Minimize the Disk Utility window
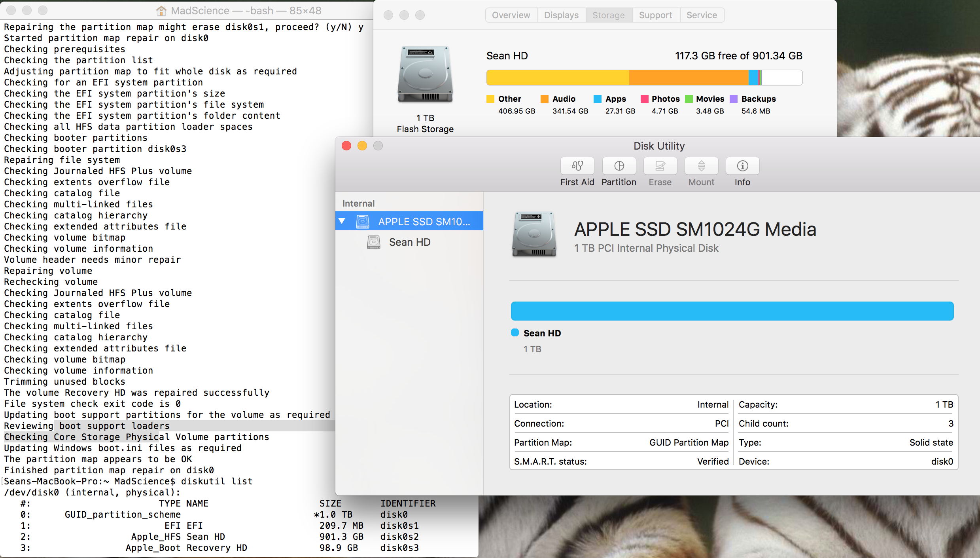This screenshot has width=980, height=558. pyautogui.click(x=362, y=146)
